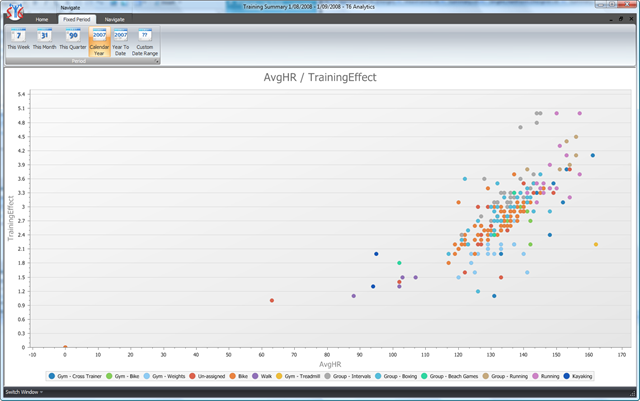Close the inner ribbon document window
Screen dimensions: 640x401
coord(631,19)
